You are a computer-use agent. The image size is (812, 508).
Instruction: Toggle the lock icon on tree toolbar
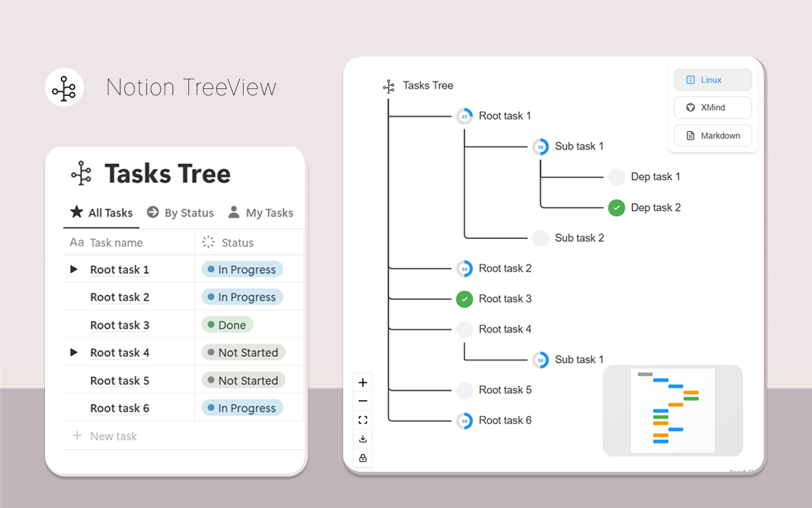(362, 457)
